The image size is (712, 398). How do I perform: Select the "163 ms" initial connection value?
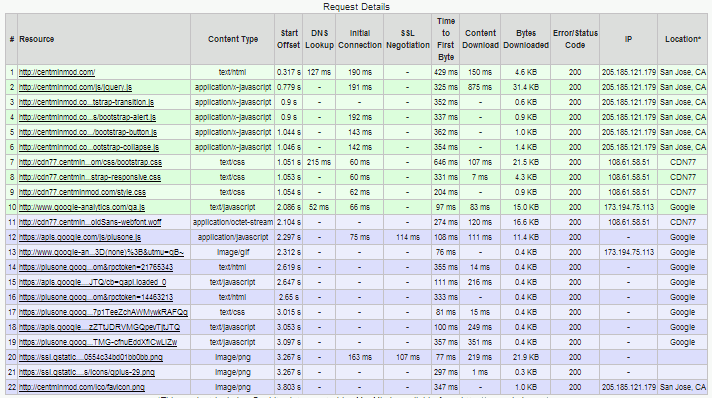(360, 357)
